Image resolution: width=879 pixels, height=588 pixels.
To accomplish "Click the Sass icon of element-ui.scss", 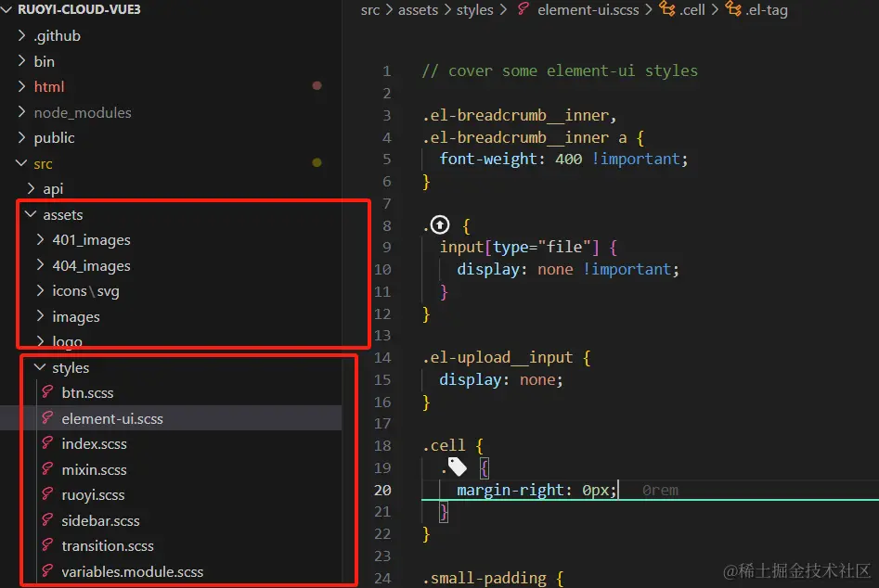I will click(47, 417).
